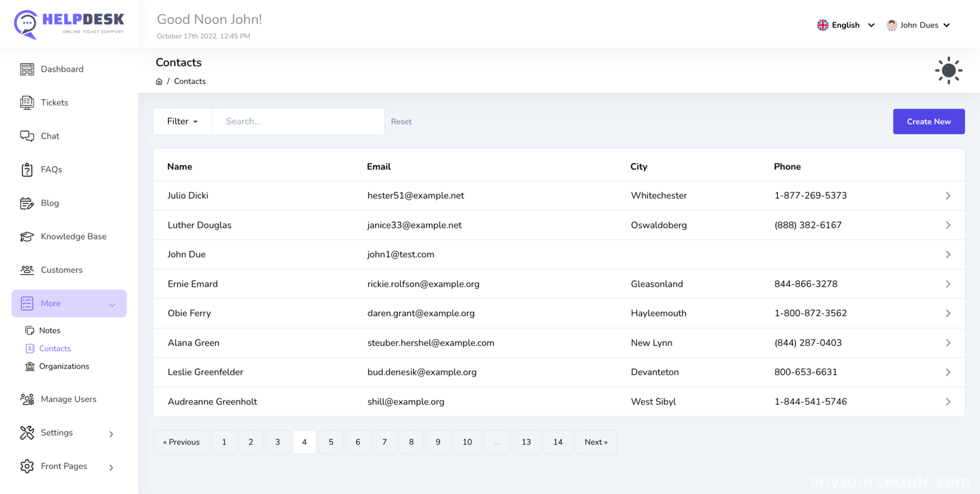Click phone 1-800-872-3562
Image resolution: width=980 pixels, height=494 pixels.
810,313
